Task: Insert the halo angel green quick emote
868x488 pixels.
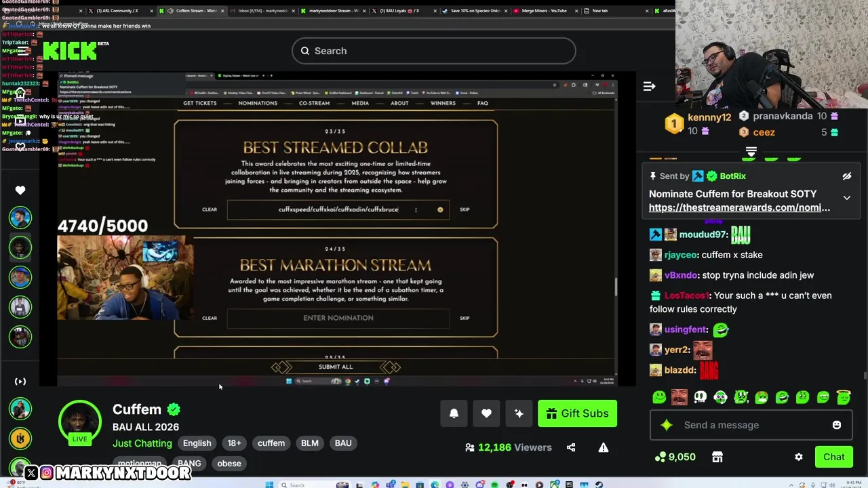Action: point(844,398)
